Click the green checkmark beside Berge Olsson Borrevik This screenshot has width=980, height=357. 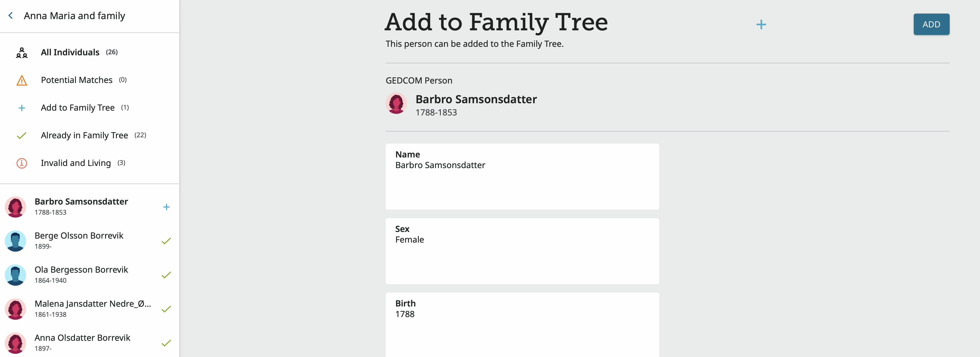[x=166, y=241]
